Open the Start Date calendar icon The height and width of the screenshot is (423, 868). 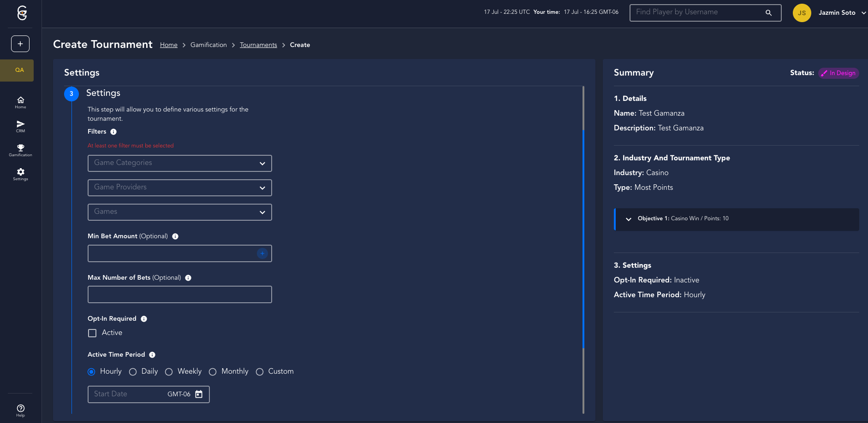tap(199, 394)
